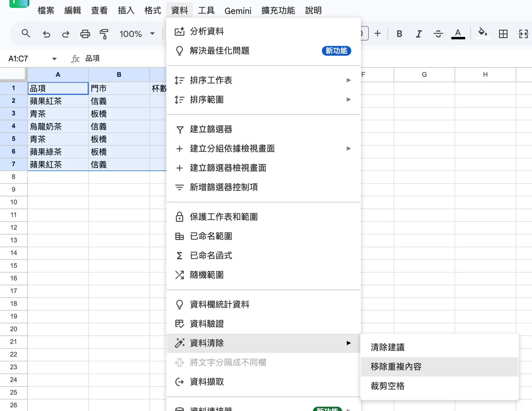Select 資料擷取 menu item

click(263, 382)
